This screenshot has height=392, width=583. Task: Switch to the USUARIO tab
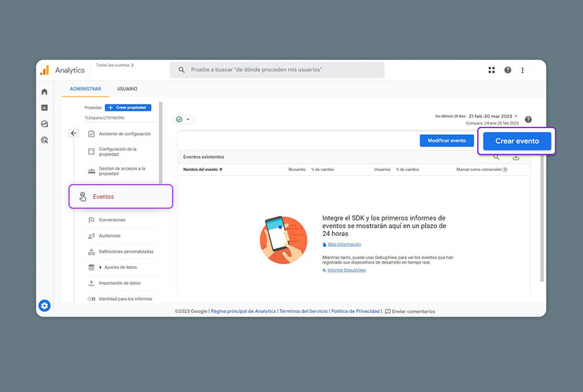[x=127, y=89]
